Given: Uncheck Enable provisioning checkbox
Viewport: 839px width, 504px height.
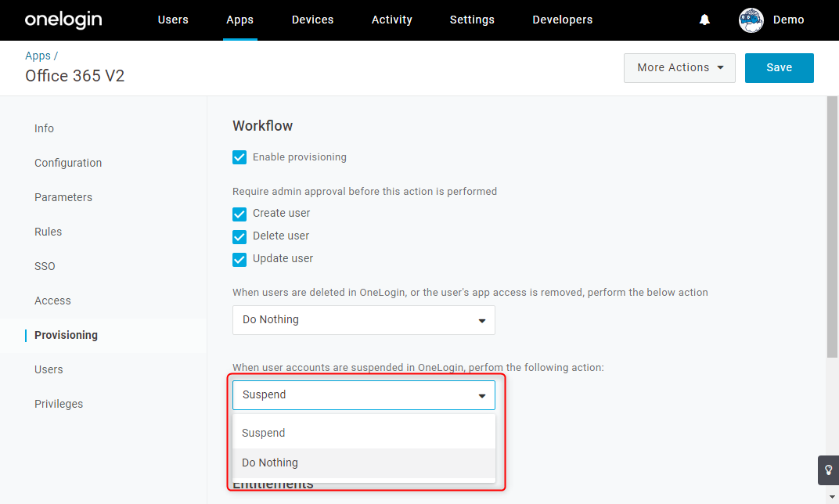Looking at the screenshot, I should pyautogui.click(x=239, y=157).
